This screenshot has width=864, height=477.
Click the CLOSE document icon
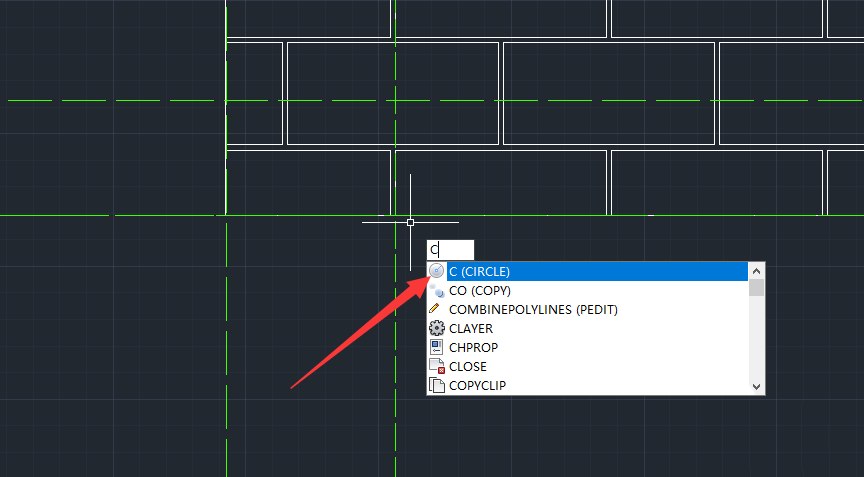point(436,366)
